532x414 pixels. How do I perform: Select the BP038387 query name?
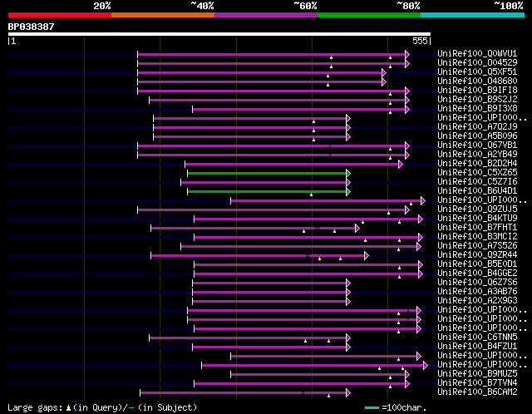coord(32,27)
